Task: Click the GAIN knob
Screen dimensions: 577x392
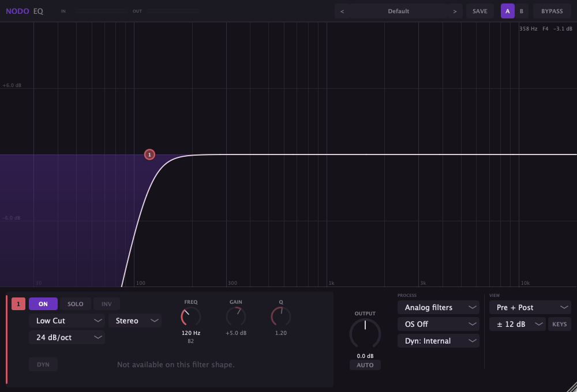Action: [236, 316]
